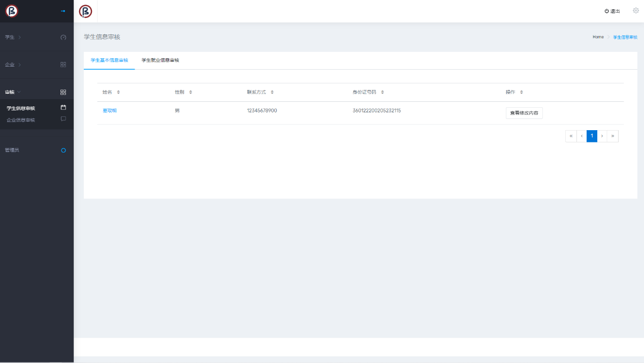Select the 学生基本信息审核 tab
Screen dimensions: 644x363
point(109,60)
